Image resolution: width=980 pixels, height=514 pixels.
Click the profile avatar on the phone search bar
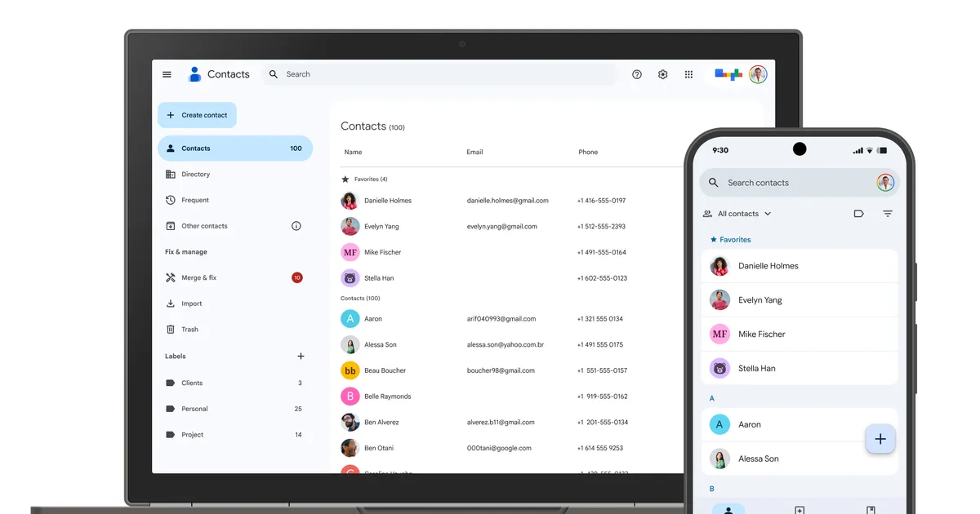pos(885,182)
